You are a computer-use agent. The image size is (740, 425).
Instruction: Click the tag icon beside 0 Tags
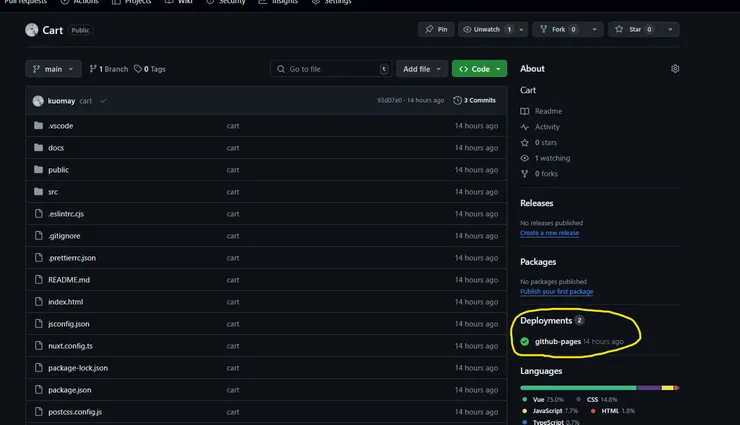pos(138,69)
